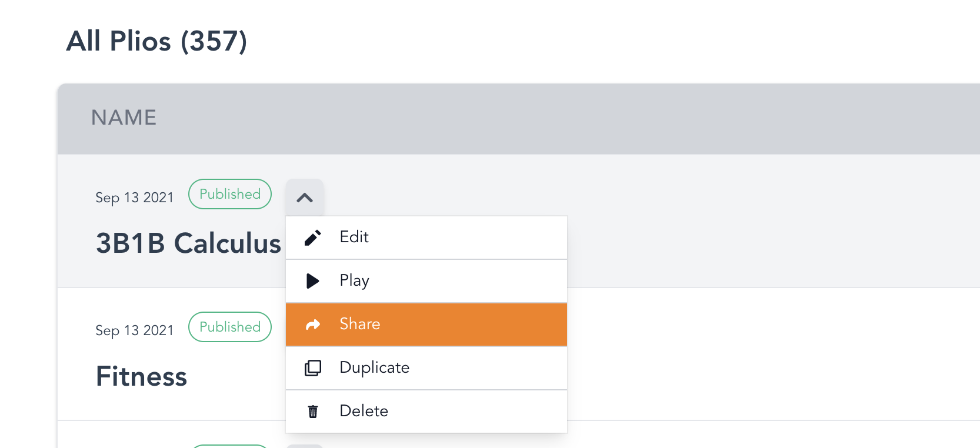
Task: Click the Sep 13 2021 date above 3B1B Calculus
Action: (x=135, y=198)
